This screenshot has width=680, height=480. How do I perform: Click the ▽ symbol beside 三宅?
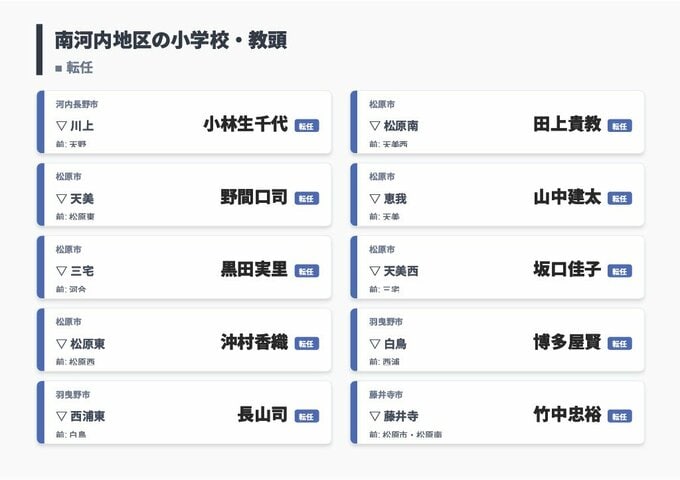point(61,271)
